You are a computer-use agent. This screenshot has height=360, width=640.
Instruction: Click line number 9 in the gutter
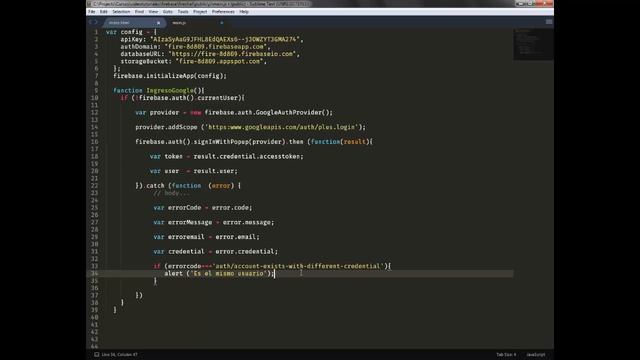pos(96,91)
